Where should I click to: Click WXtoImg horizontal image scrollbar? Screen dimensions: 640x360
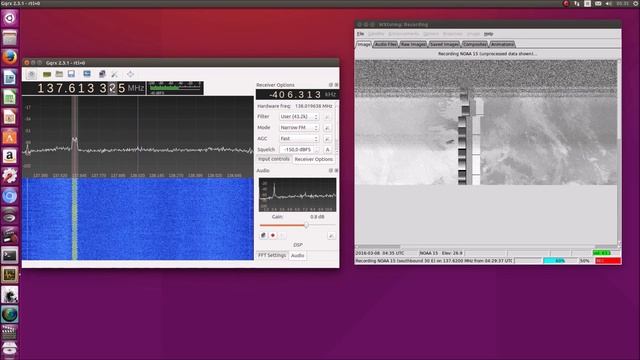pyautogui.click(x=486, y=247)
